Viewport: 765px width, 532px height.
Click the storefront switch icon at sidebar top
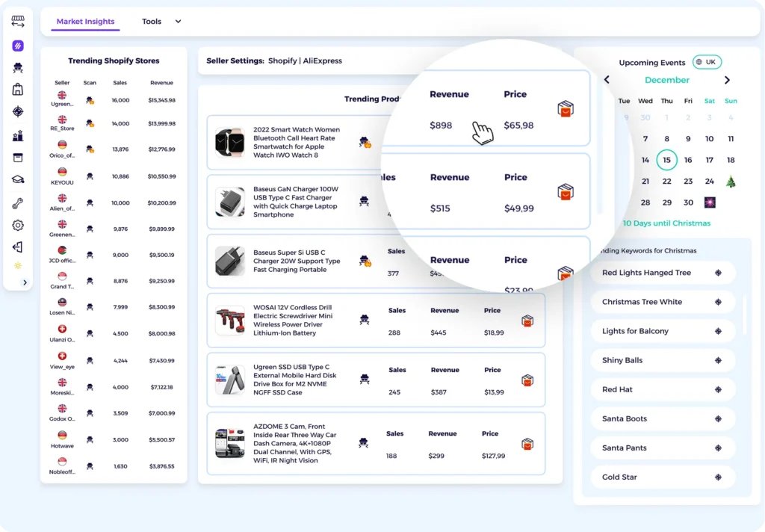tap(18, 22)
